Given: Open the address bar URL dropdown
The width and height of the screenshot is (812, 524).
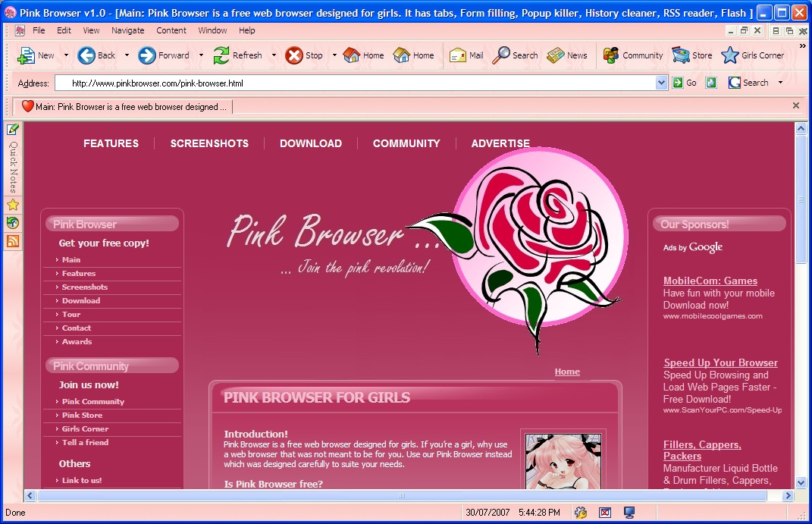Looking at the screenshot, I should [661, 83].
